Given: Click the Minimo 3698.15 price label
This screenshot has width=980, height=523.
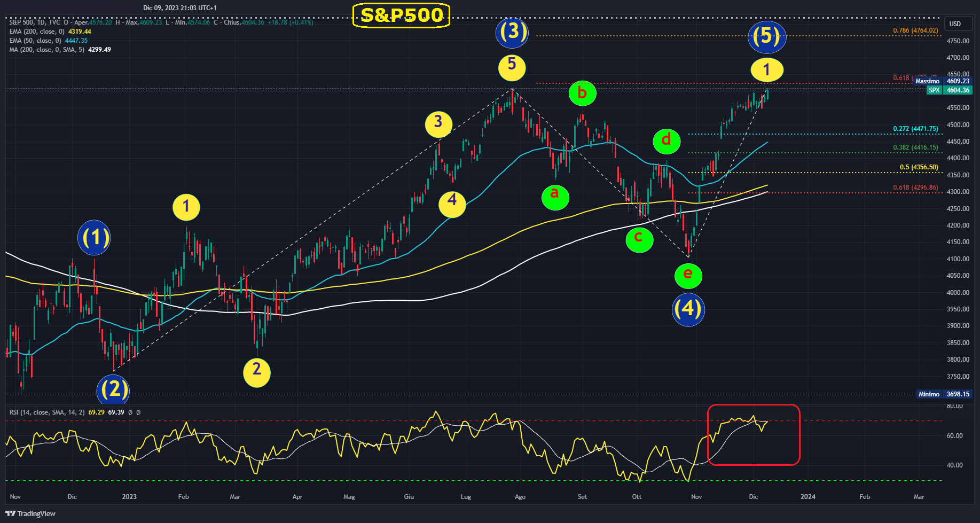Looking at the screenshot, I should pyautogui.click(x=944, y=394).
